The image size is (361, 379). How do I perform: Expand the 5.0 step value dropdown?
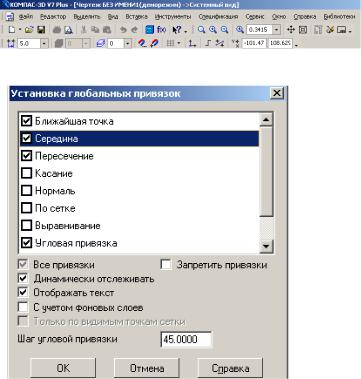(x=44, y=44)
